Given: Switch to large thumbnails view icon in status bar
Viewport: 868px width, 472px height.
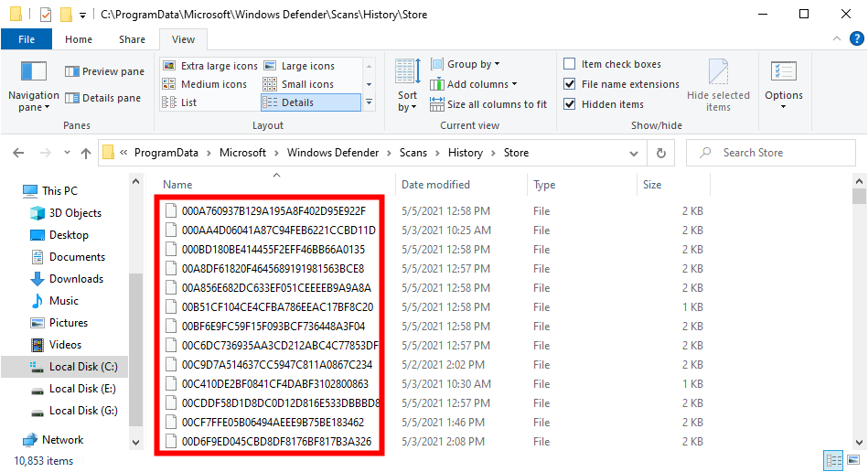Looking at the screenshot, I should click(852, 460).
